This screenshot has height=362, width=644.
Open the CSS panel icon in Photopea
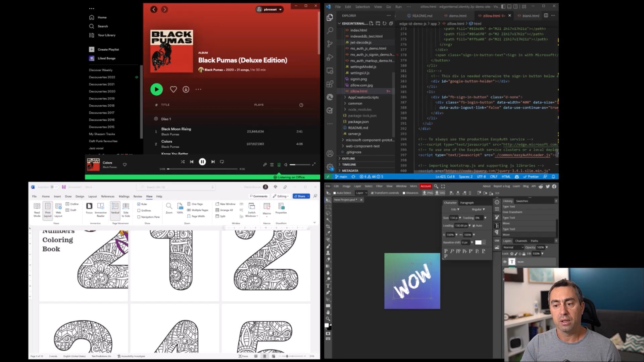(497, 241)
